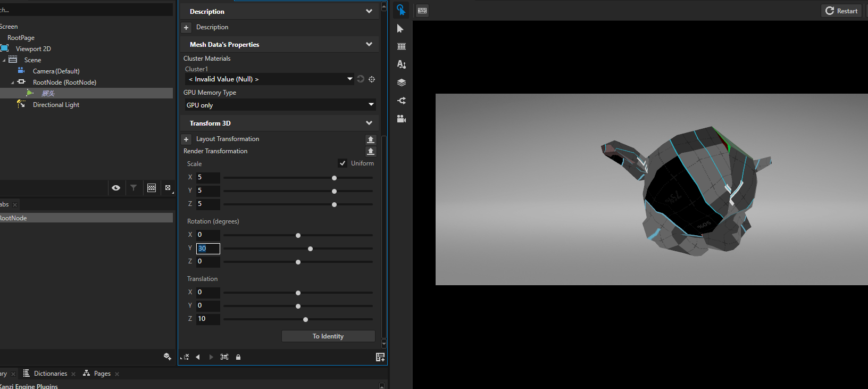
Task: Click the Directional Light node icon
Action: (x=21, y=104)
